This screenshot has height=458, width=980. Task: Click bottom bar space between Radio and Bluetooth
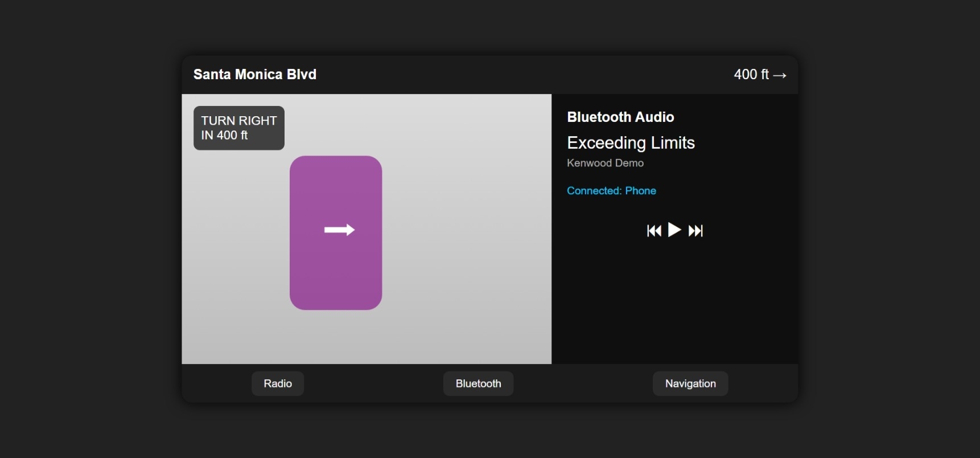[x=373, y=383]
